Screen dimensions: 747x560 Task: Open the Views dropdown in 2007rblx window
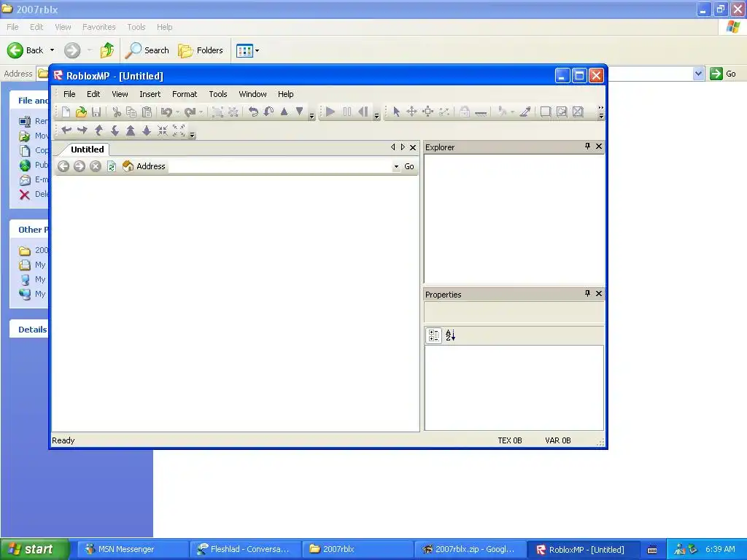257,50
